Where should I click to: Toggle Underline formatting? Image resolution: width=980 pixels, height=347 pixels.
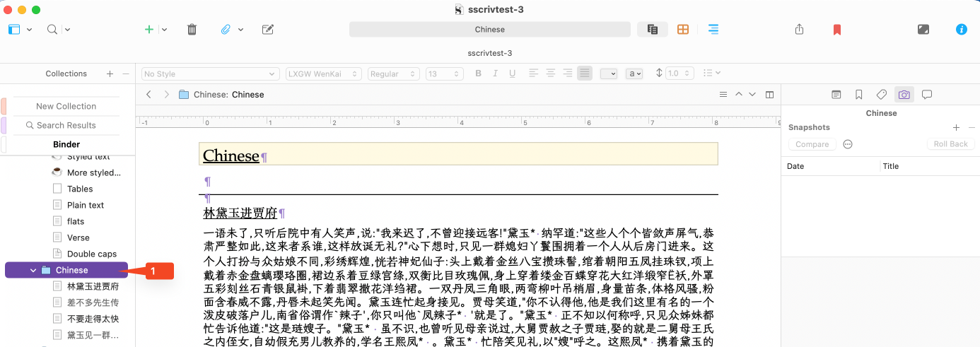(513, 73)
